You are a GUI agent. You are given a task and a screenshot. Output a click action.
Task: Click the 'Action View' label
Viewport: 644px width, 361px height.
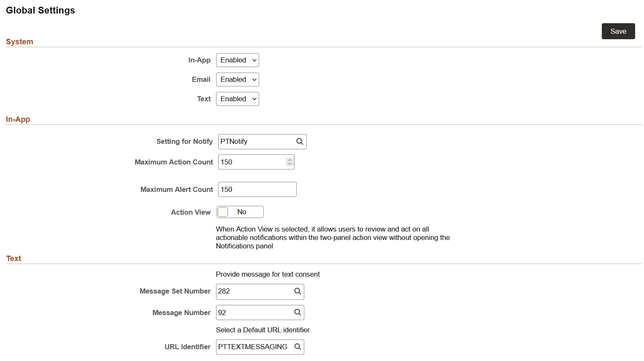pos(191,212)
